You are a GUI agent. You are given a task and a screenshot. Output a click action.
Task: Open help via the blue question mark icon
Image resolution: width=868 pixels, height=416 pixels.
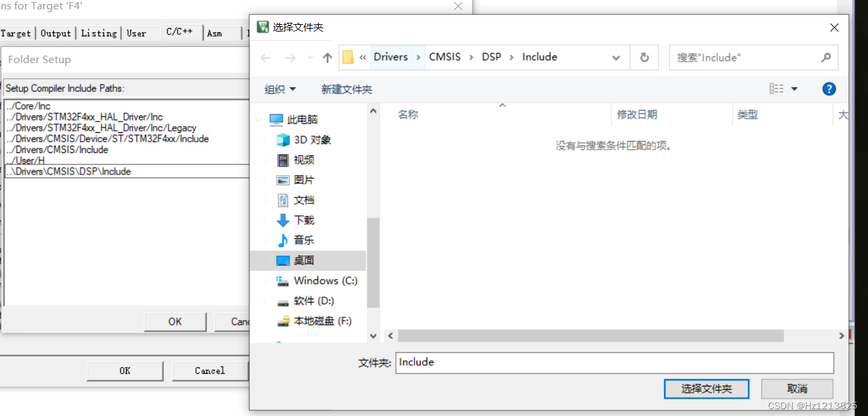click(829, 89)
